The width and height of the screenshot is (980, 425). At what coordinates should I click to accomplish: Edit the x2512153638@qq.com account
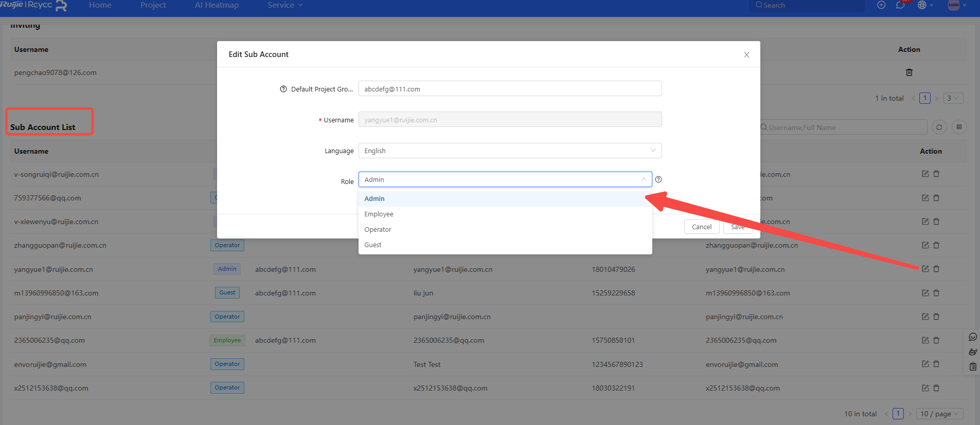click(925, 388)
